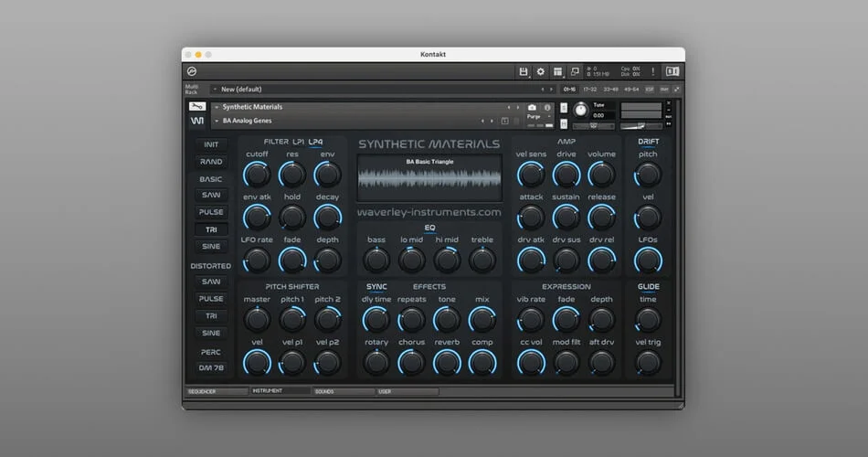Show rack page 49-64

pyautogui.click(x=631, y=90)
